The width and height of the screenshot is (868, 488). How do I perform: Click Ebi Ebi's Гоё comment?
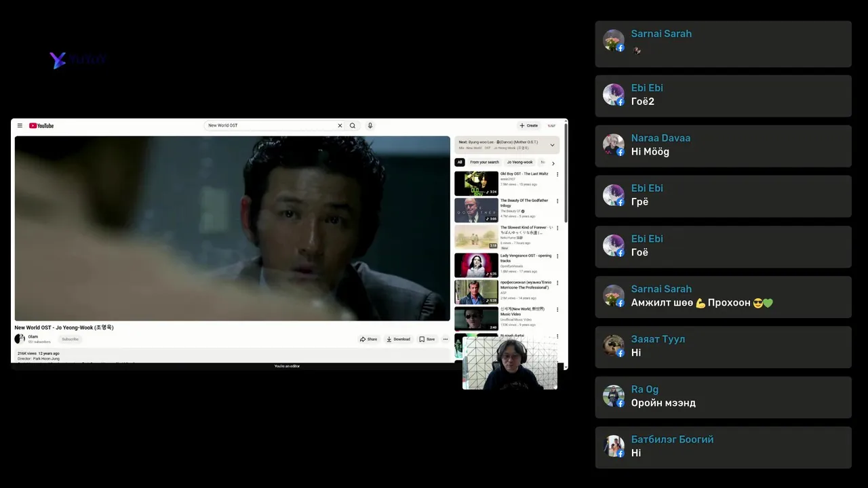point(639,252)
